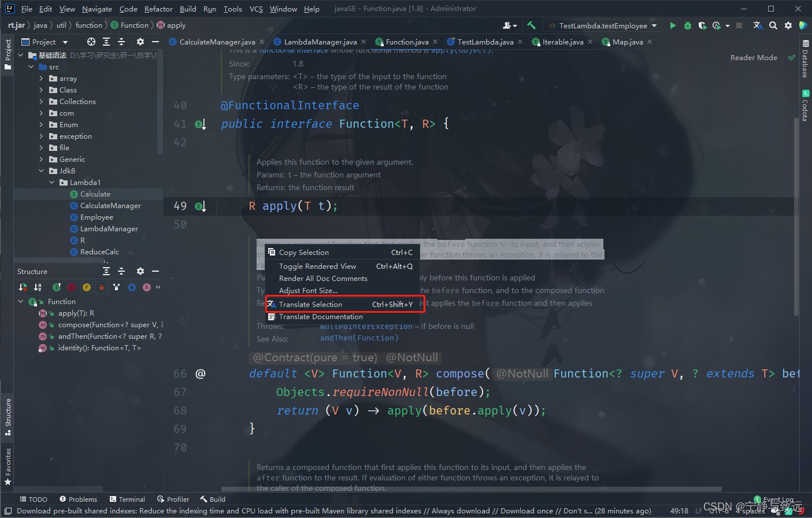Screen dimensions: 812x518
Task: Open Search Everywhere magnifier icon
Action: 773,25
